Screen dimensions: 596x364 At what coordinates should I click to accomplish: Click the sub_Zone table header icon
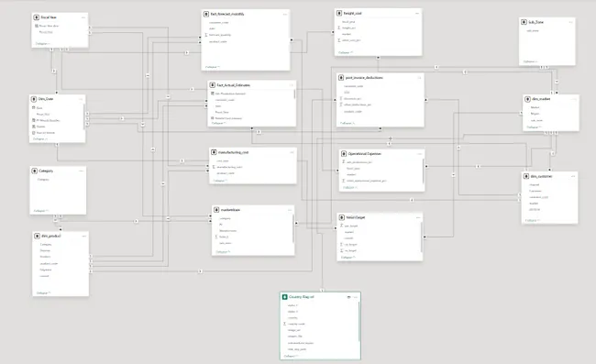point(524,22)
